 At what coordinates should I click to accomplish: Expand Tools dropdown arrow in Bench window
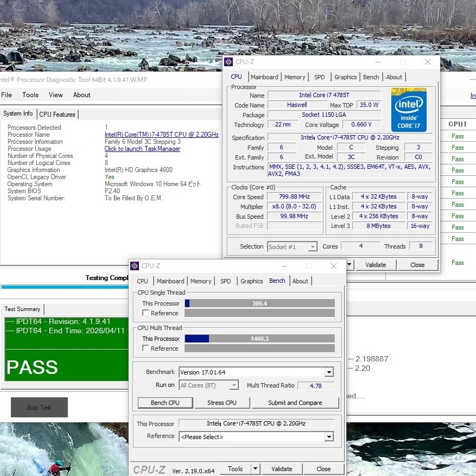255,469
